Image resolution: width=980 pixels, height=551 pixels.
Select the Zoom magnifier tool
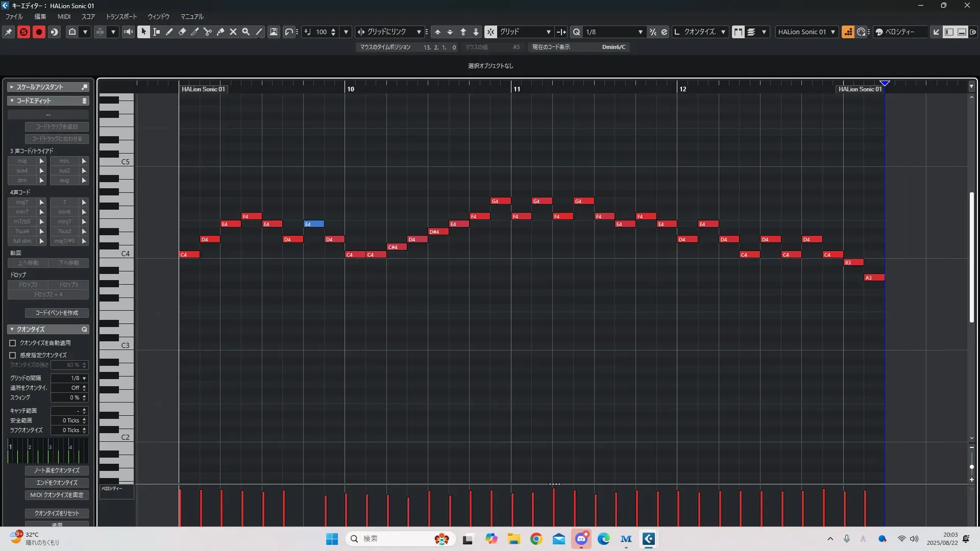[246, 32]
